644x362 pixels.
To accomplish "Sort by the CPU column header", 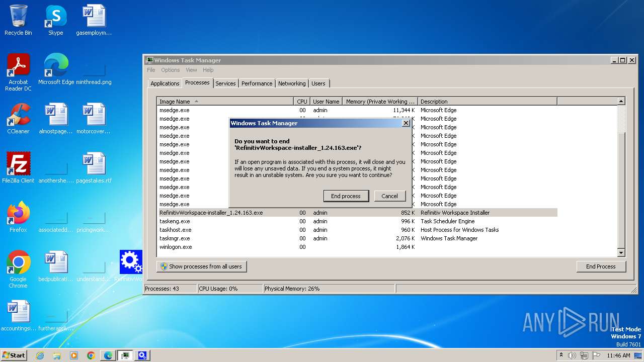I will point(302,102).
